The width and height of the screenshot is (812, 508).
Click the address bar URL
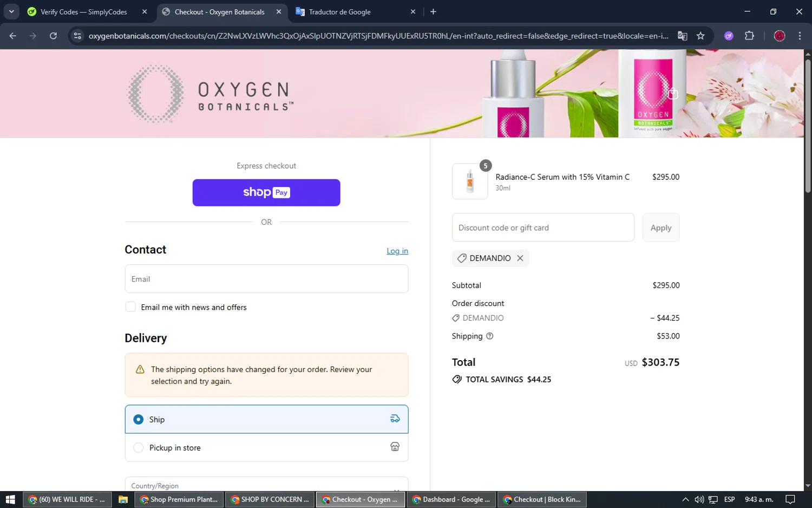[x=378, y=36]
